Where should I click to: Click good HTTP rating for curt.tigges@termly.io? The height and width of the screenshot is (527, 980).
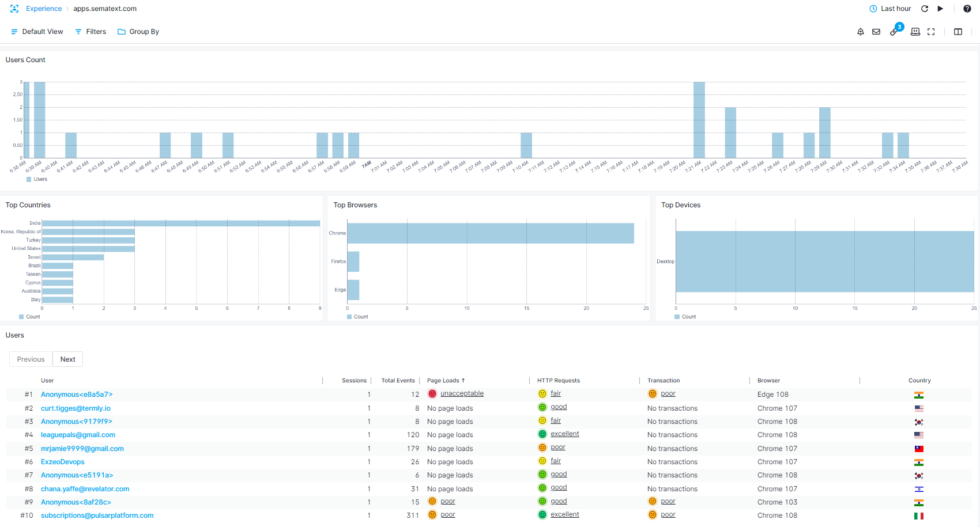pos(559,407)
